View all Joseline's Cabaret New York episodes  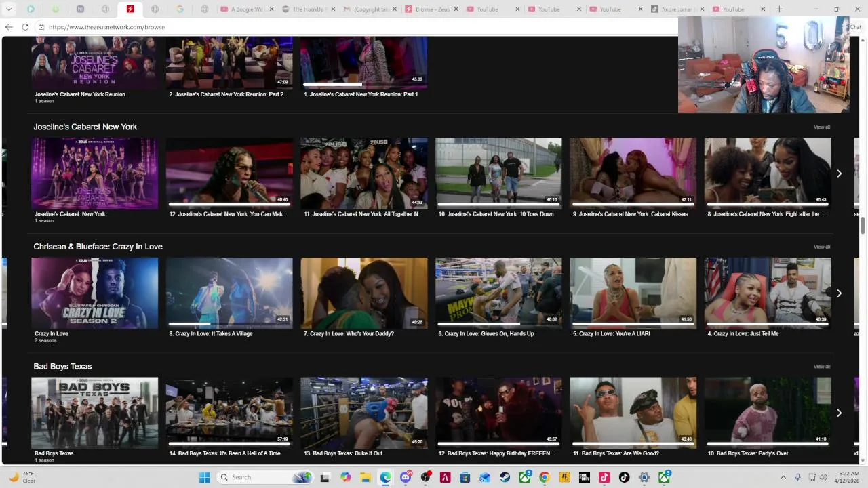[x=821, y=127]
